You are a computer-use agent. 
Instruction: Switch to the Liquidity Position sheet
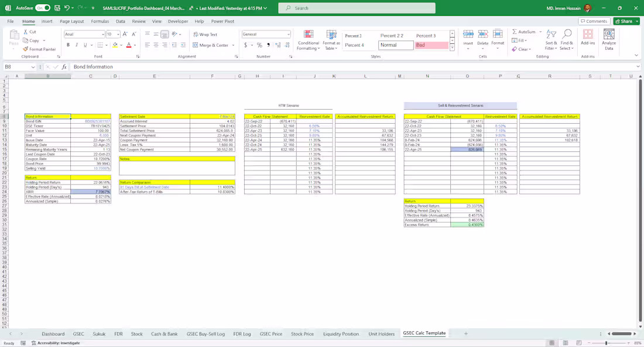[x=341, y=334]
